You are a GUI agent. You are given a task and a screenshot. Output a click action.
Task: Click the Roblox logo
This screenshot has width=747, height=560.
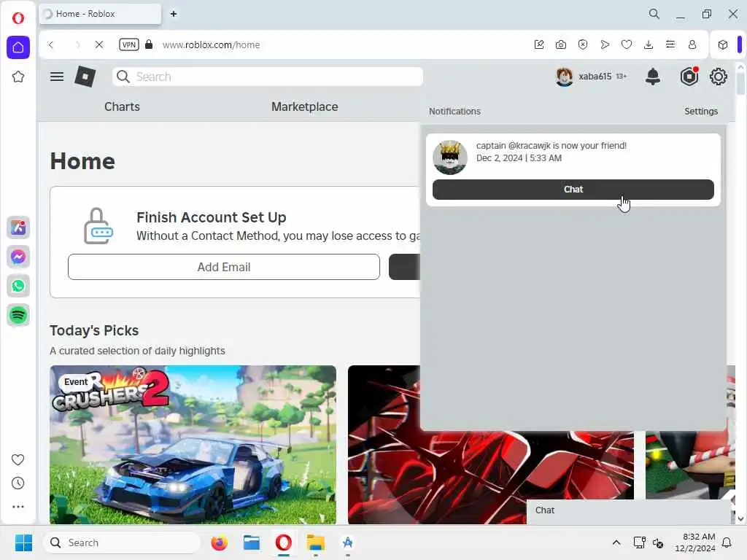[x=85, y=76]
